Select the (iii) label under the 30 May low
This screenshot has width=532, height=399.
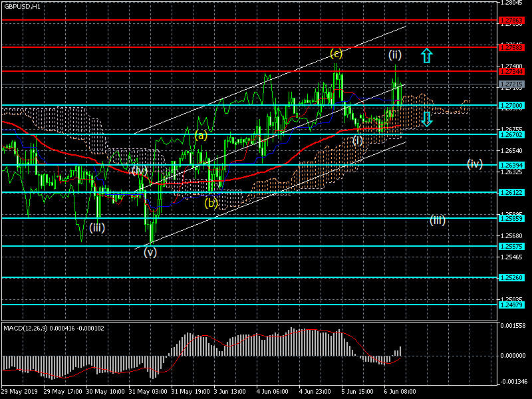click(97, 227)
